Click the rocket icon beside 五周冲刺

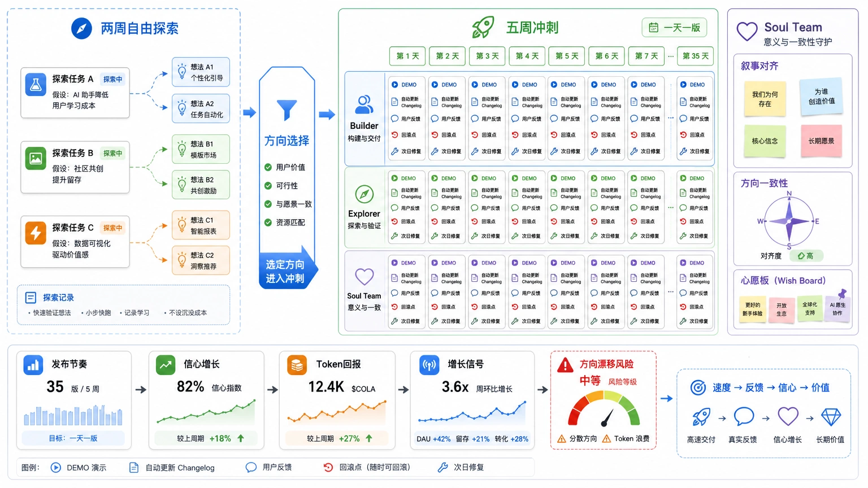(x=483, y=27)
